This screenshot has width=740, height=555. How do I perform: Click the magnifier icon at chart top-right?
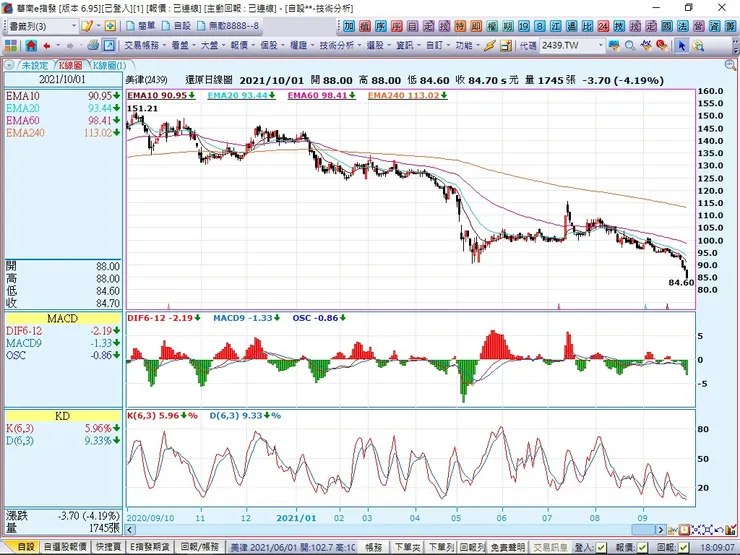(730, 65)
